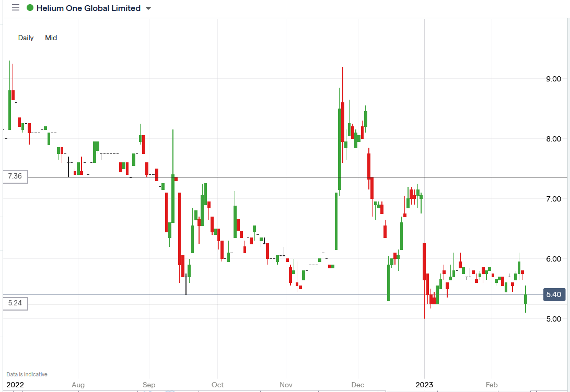Select the 5.24 horizontal line label
This screenshot has height=392, width=570.
[15, 303]
